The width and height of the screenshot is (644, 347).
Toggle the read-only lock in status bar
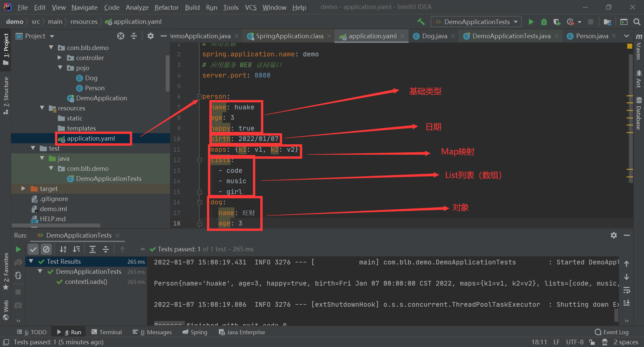[x=592, y=342]
